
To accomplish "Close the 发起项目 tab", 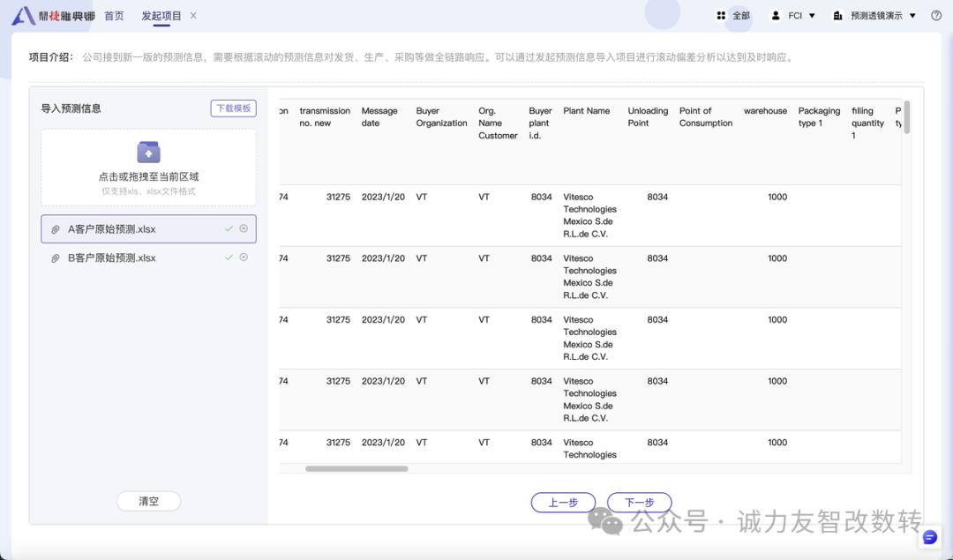I will click(x=193, y=16).
